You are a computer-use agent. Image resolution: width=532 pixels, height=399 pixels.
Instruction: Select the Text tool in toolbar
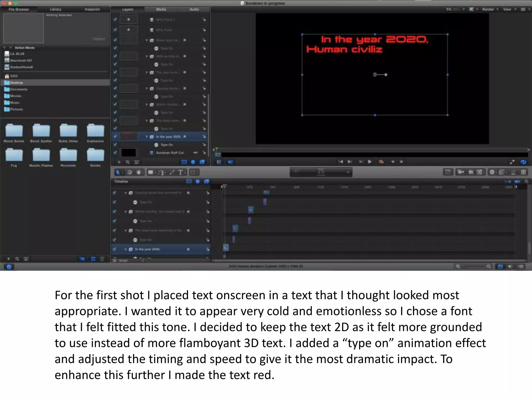point(180,172)
